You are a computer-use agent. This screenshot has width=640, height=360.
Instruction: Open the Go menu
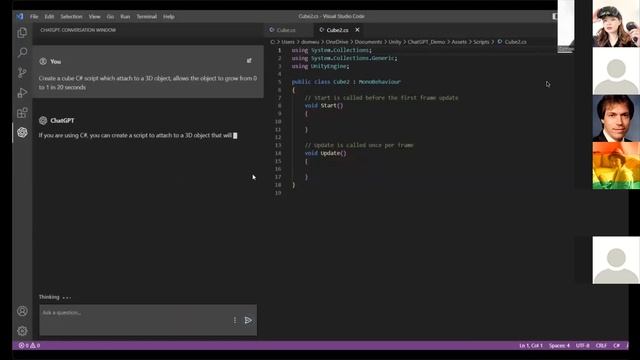click(x=110, y=17)
